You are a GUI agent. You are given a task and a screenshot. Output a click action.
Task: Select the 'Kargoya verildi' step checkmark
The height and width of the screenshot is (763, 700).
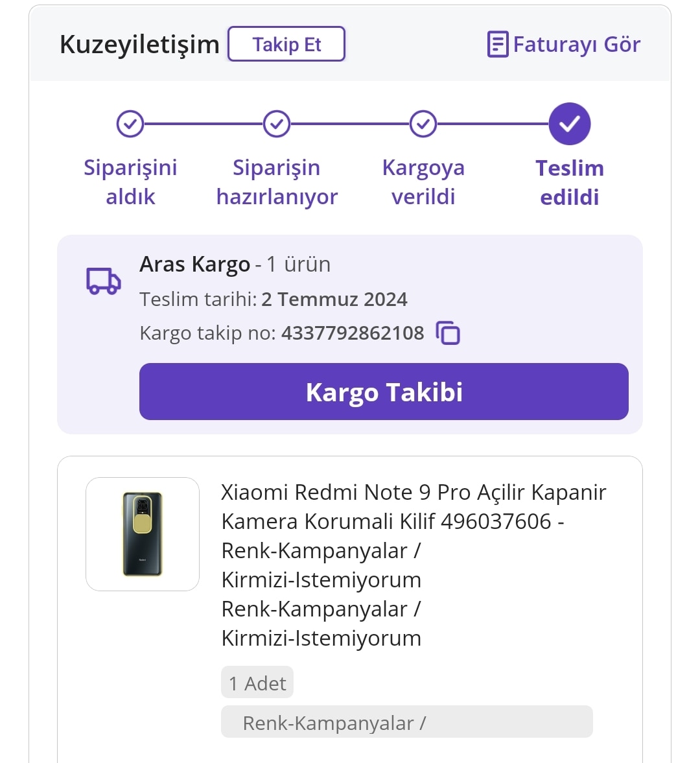click(423, 124)
